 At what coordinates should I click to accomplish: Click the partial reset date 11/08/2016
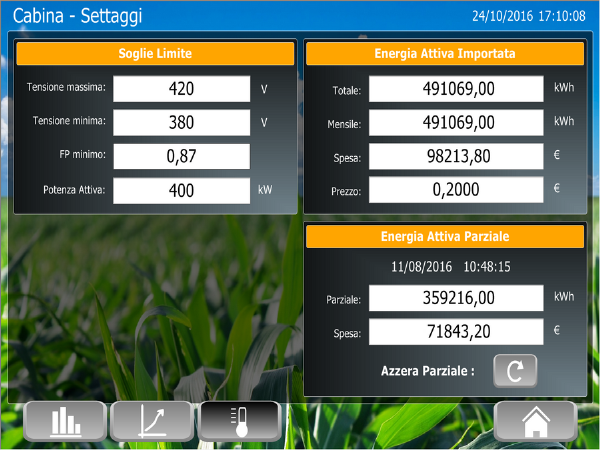[421, 266]
